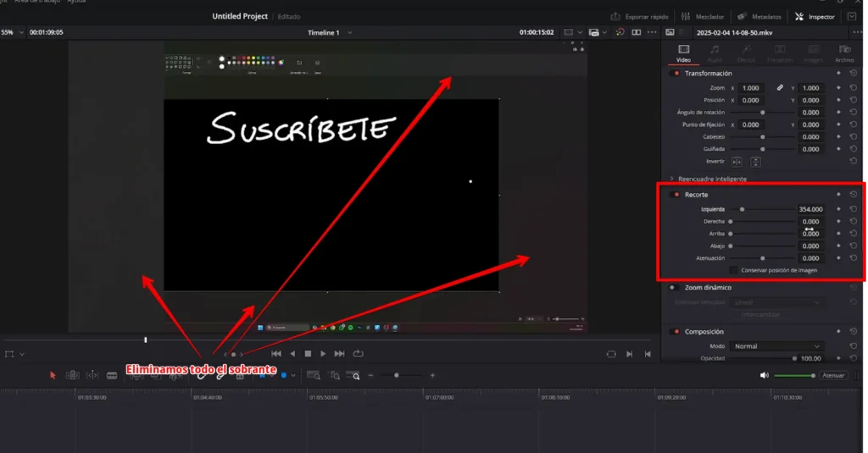Screen dimensions: 868x453
Task: Enable the Zoom dinámico section toggle
Action: pos(674,288)
